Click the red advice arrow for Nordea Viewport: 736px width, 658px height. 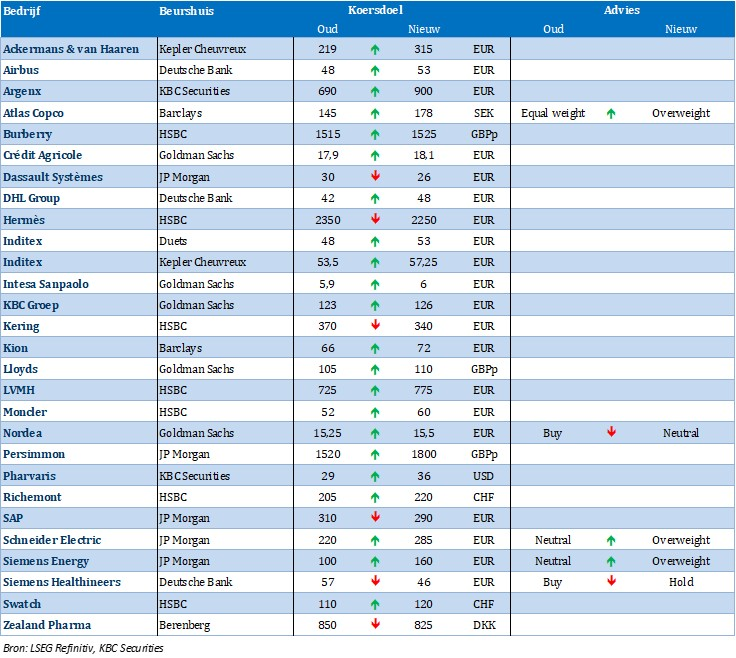(x=611, y=433)
